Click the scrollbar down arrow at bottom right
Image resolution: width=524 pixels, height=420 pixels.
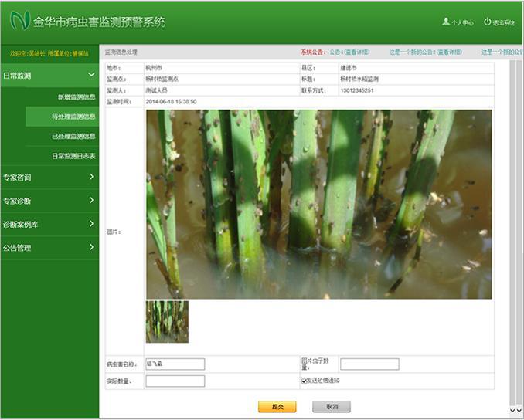click(x=512, y=411)
